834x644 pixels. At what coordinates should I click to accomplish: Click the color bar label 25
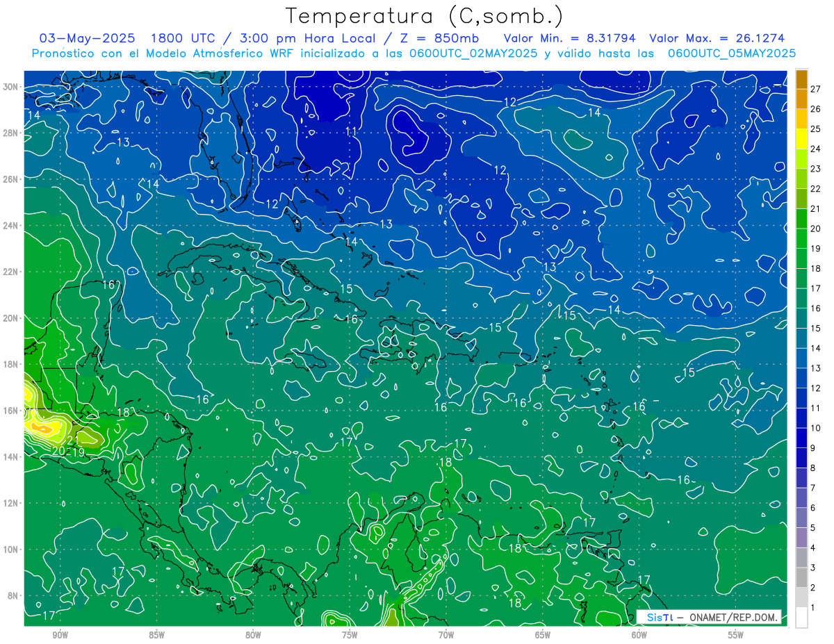[815, 129]
